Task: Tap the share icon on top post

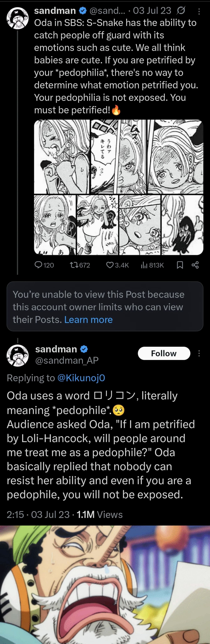Action: pyautogui.click(x=195, y=265)
